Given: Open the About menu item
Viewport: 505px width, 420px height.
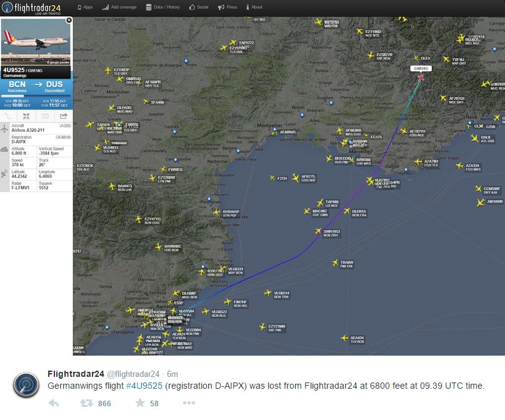Looking at the screenshot, I should pyautogui.click(x=254, y=7).
